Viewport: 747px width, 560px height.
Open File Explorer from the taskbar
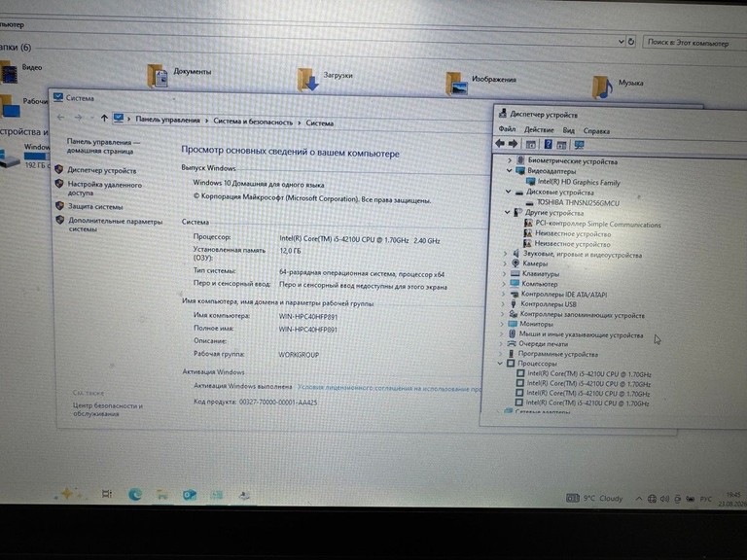(162, 495)
